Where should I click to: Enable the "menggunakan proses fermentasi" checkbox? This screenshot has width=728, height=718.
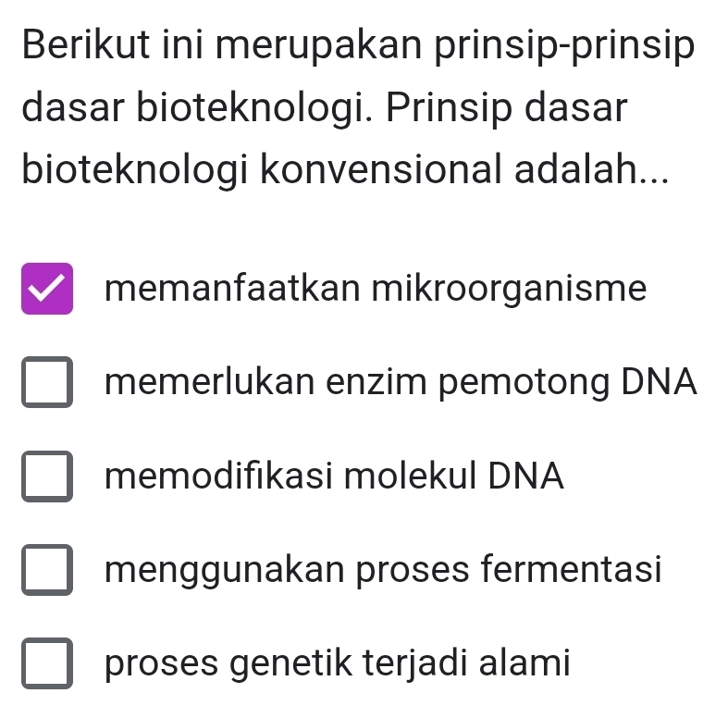pos(47,570)
